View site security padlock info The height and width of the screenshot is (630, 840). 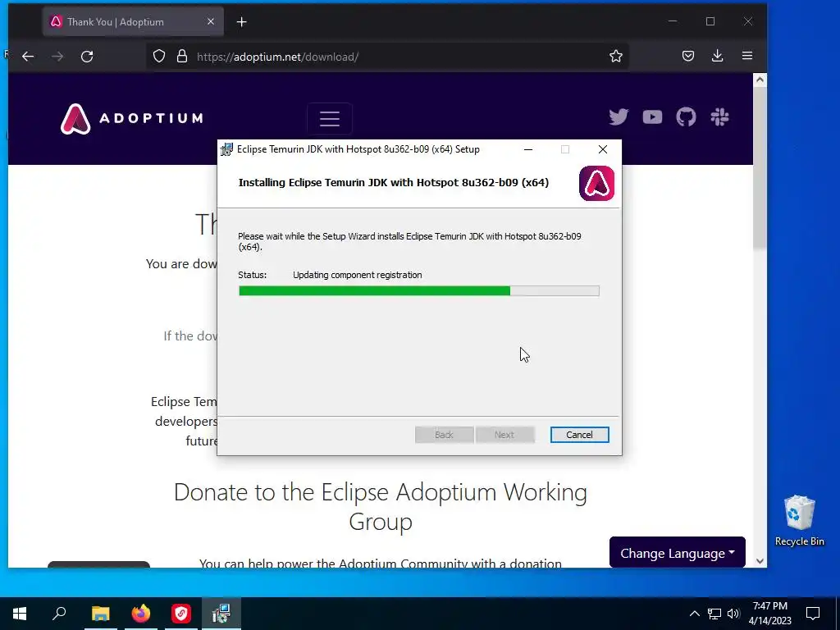tap(182, 57)
